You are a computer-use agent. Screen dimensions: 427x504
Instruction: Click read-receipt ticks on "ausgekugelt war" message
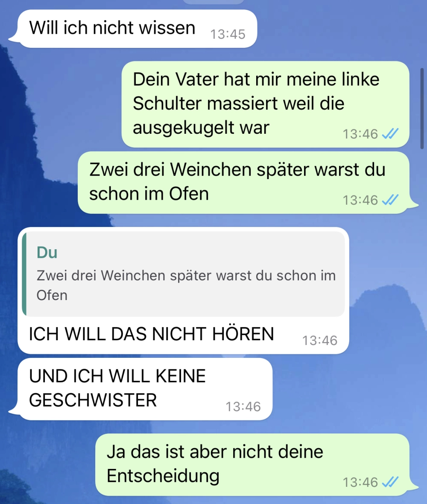390,134
